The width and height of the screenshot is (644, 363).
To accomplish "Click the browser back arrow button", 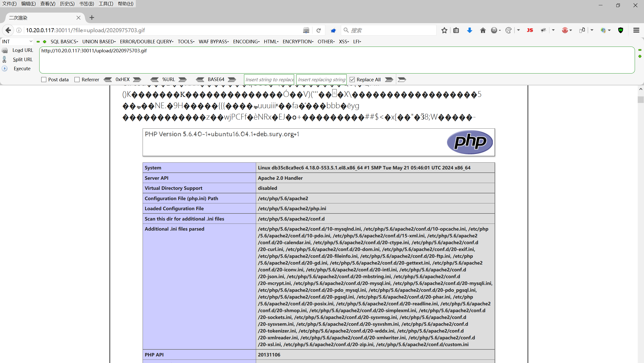I will click(x=8, y=30).
